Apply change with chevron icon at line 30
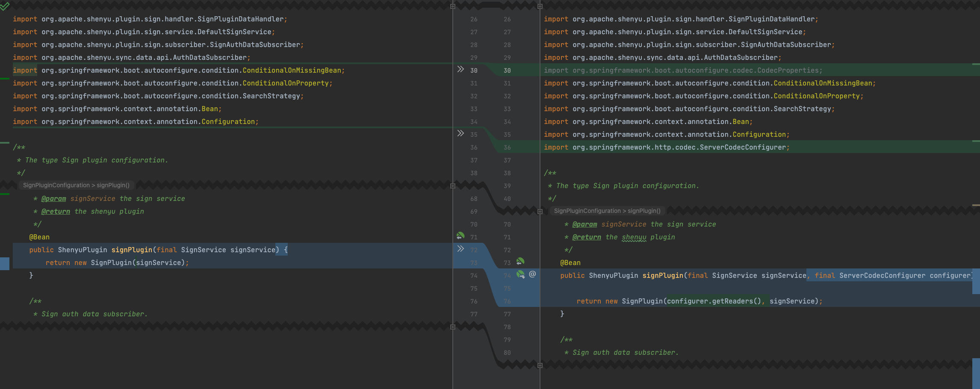Image resolution: width=980 pixels, height=389 pixels. (x=460, y=70)
